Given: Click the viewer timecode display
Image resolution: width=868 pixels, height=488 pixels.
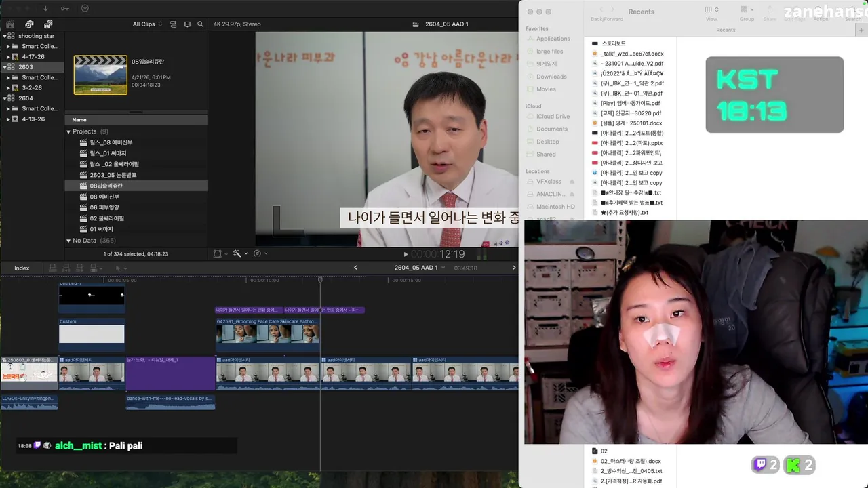Looking at the screenshot, I should [x=437, y=254].
